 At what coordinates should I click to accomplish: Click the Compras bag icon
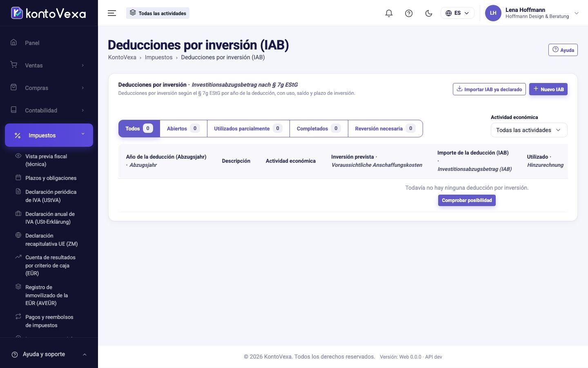(x=13, y=87)
